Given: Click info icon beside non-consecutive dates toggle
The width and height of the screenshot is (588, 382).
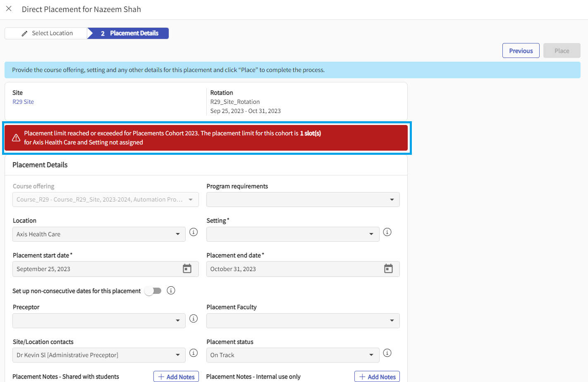Looking at the screenshot, I should coord(171,291).
